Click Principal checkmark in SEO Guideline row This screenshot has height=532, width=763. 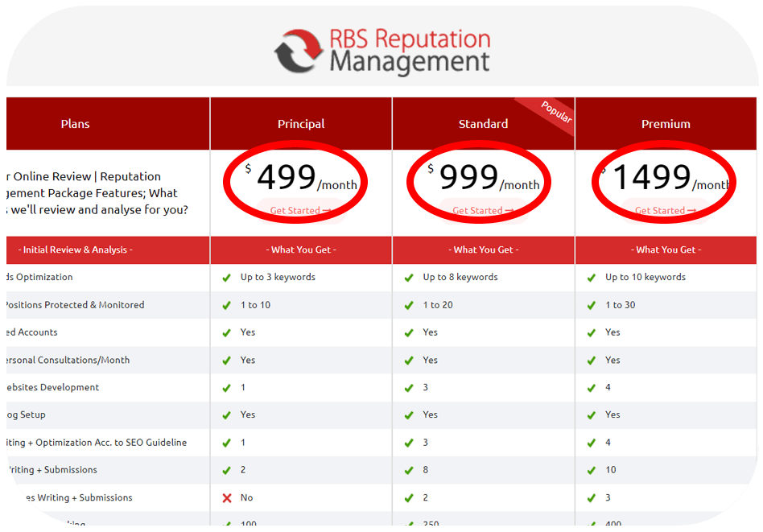[x=227, y=443]
